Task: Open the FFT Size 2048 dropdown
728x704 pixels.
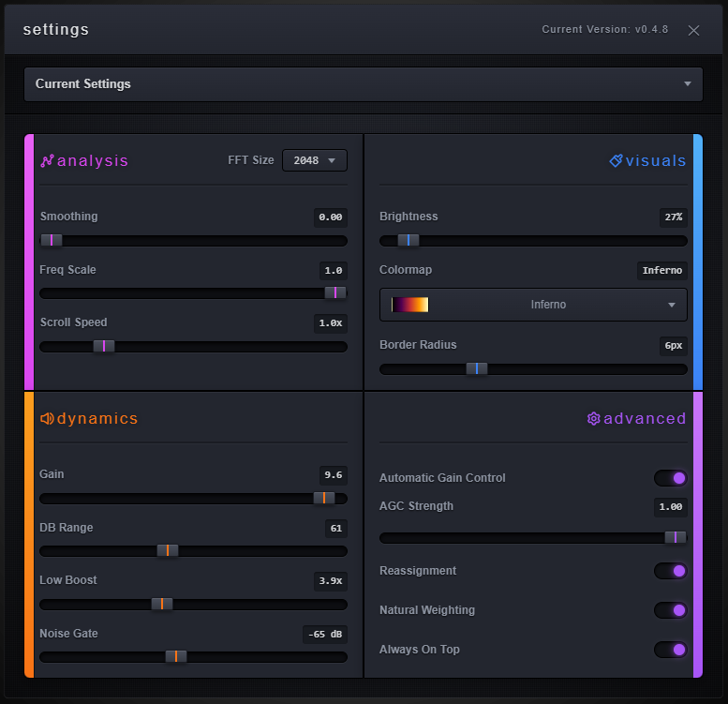Action: coord(315,160)
